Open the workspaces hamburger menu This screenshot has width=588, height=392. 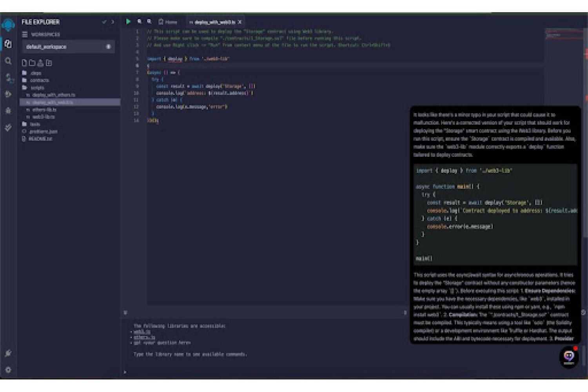tap(25, 34)
